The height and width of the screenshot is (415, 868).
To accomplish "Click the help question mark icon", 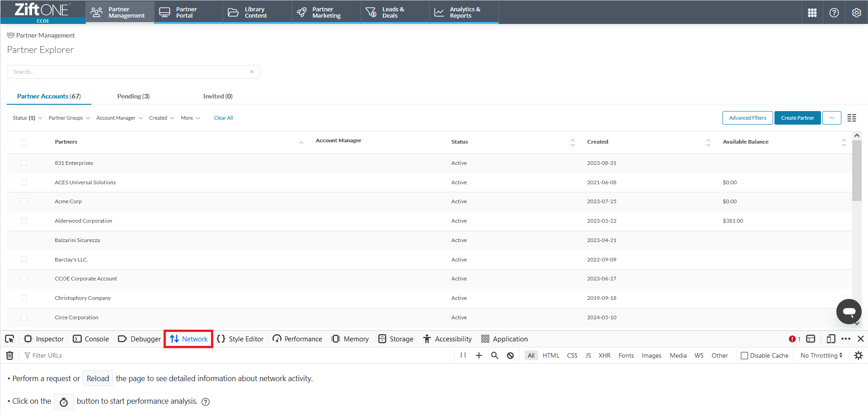I will click(x=834, y=13).
